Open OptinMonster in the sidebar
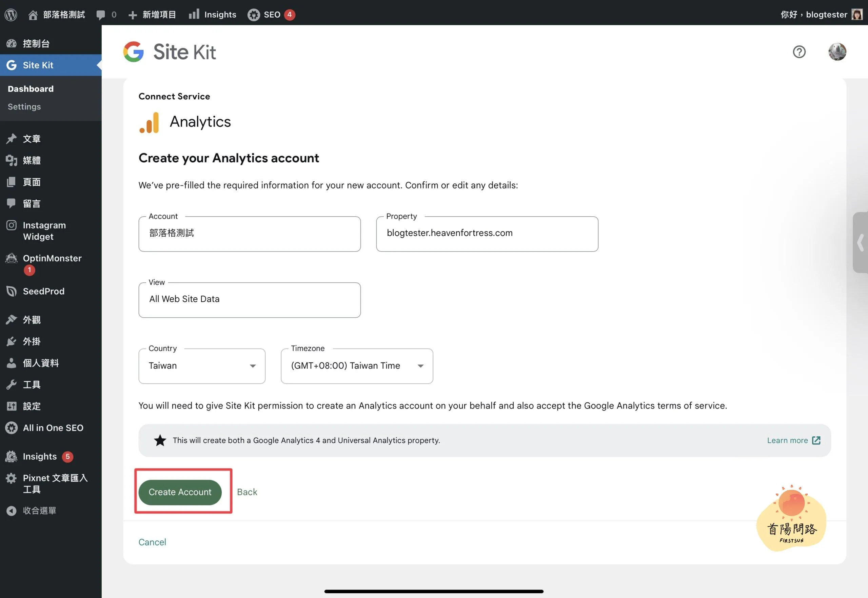 [x=52, y=259]
